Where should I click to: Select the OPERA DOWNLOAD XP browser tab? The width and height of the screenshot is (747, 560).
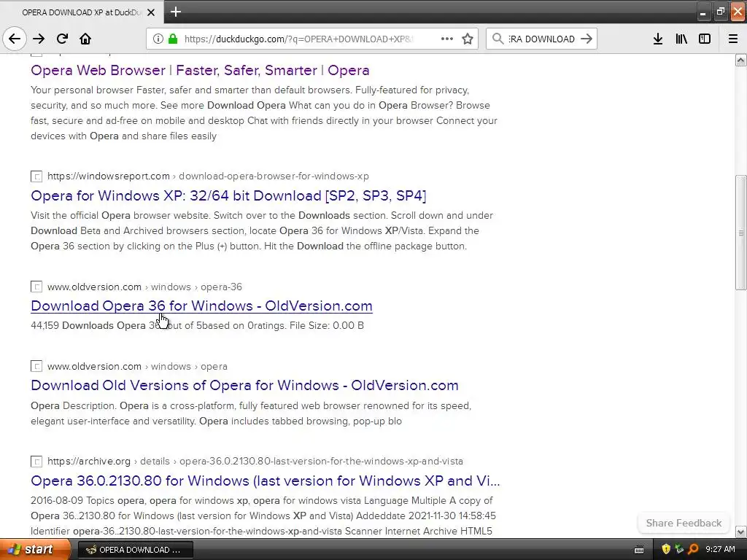(x=82, y=12)
